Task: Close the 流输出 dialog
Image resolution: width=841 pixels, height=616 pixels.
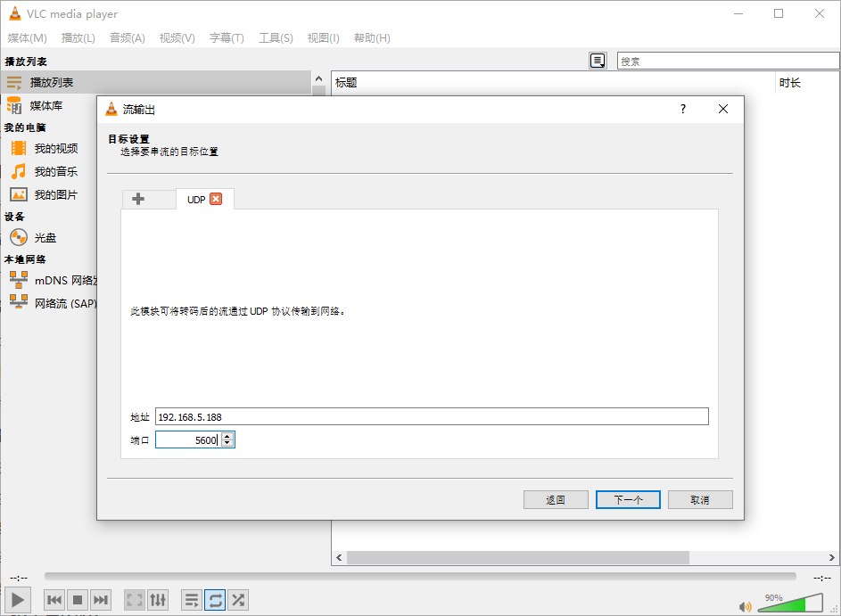Action: pos(723,109)
